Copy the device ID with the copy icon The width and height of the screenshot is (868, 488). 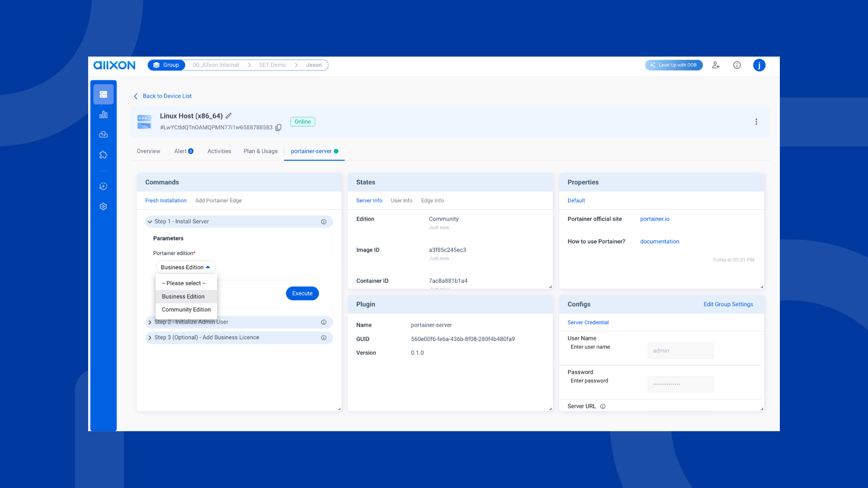click(x=278, y=127)
